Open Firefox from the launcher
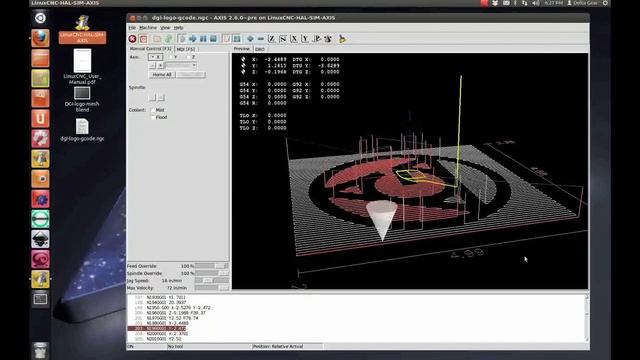Viewport: 640px width, 360px height. pos(40,38)
